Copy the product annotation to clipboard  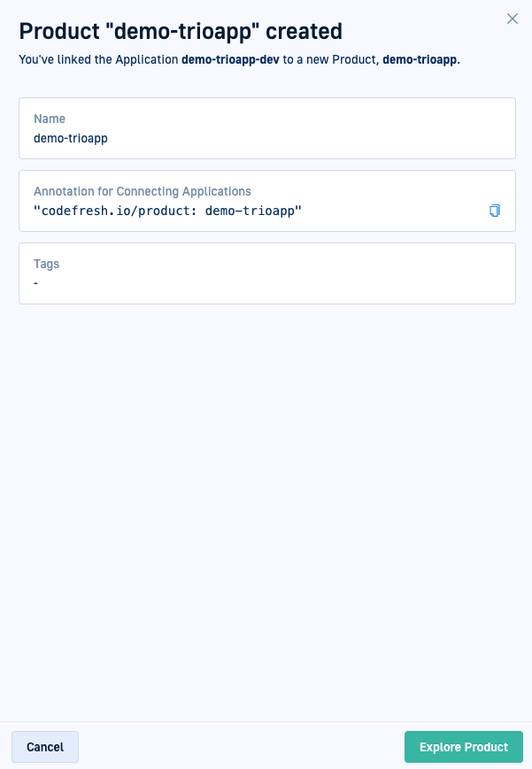pos(495,211)
